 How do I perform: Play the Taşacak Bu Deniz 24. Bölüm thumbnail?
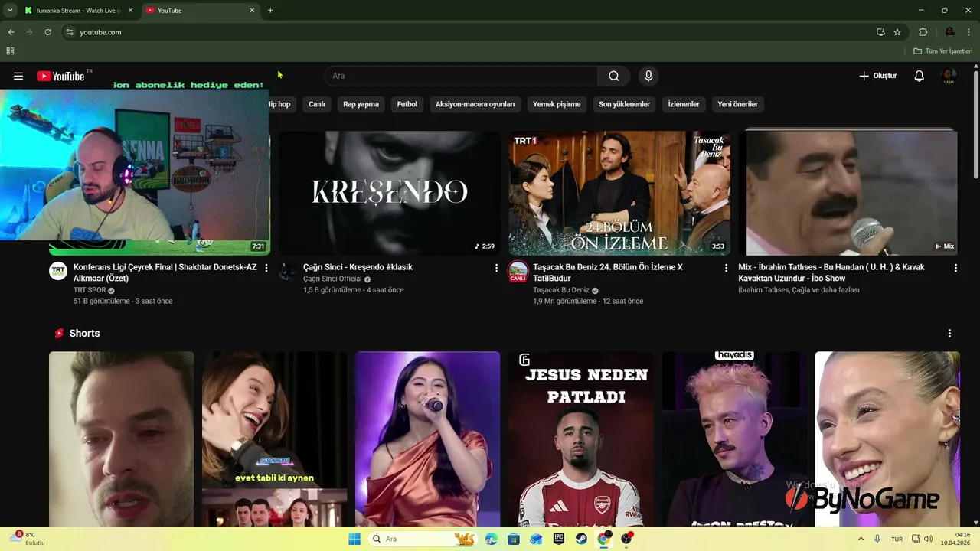coord(619,193)
